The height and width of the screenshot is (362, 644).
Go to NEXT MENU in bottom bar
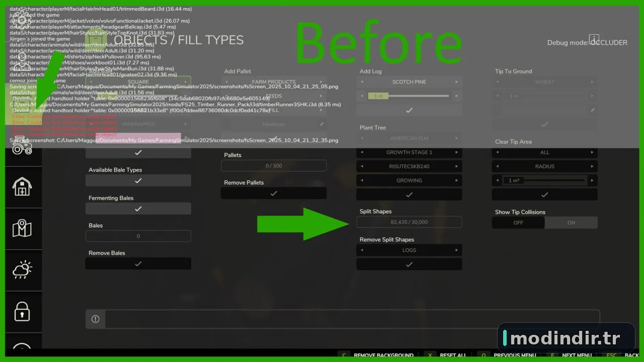tap(577, 355)
